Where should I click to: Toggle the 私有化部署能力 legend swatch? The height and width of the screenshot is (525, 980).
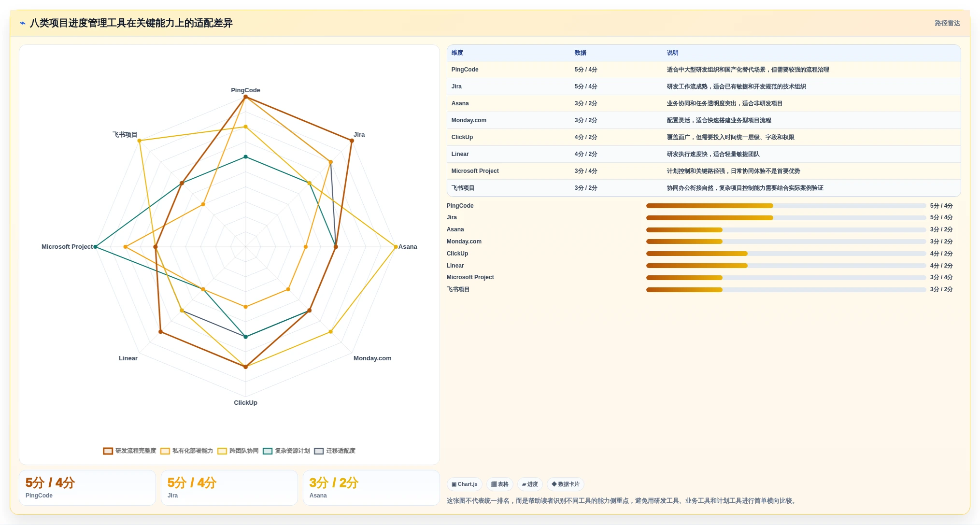click(x=165, y=451)
